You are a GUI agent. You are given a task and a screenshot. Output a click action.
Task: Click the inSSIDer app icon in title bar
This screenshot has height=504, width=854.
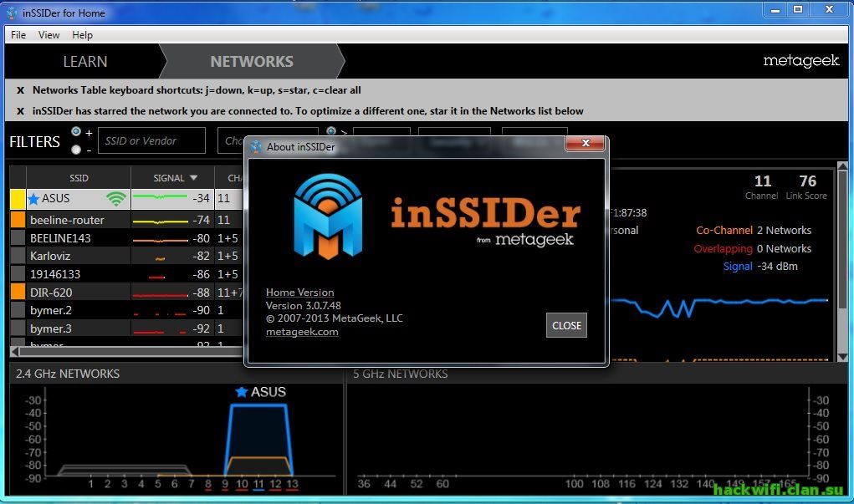coord(12,13)
